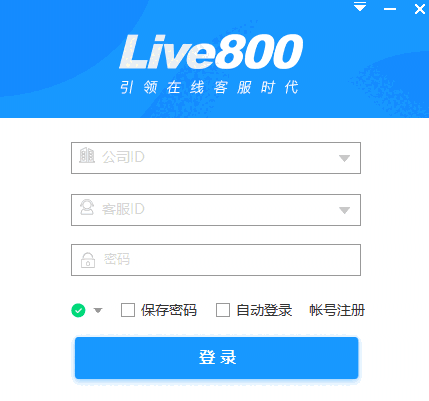Viewport: 429px width, 401px height.
Task: Click the green online status check icon
Action: click(78, 310)
